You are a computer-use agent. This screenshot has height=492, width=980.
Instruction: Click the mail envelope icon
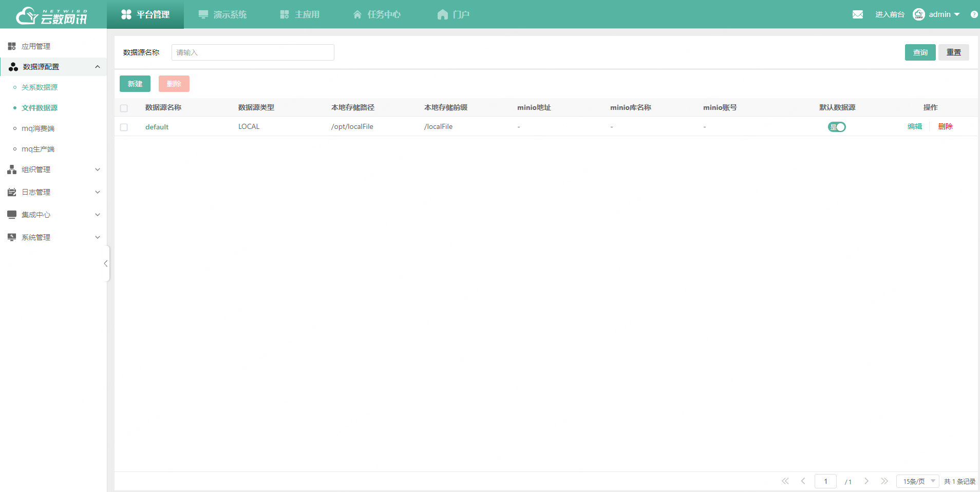tap(857, 14)
